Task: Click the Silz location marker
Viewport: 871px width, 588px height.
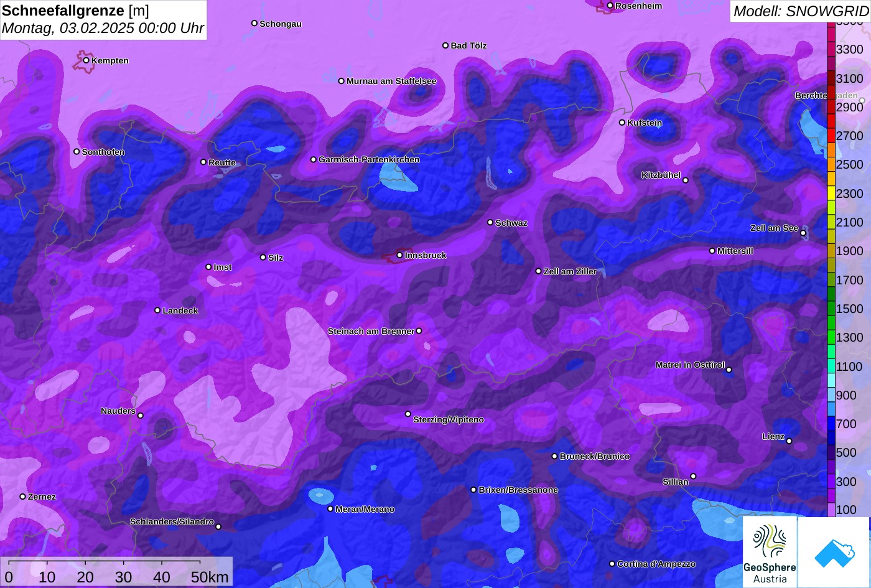Action: click(263, 257)
